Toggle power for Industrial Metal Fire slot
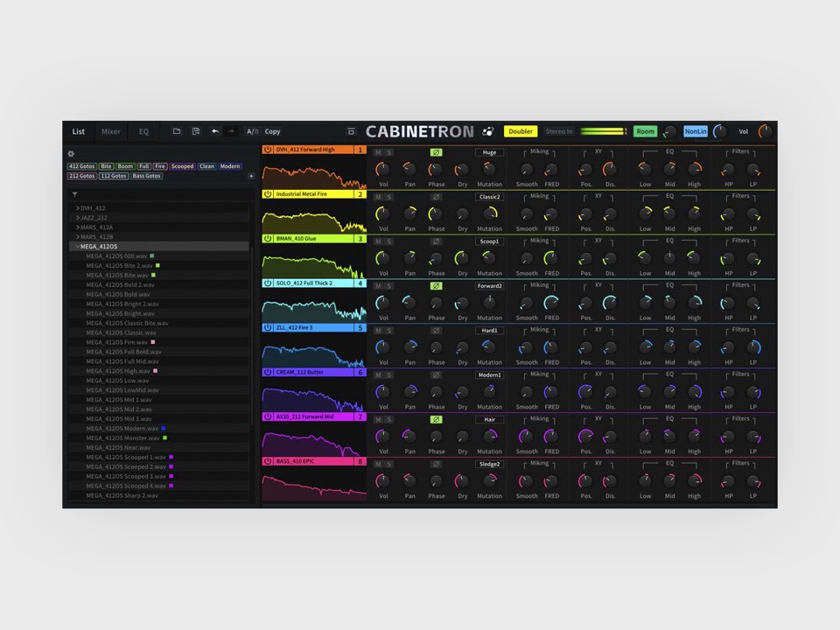The width and height of the screenshot is (840, 630). pyautogui.click(x=268, y=194)
